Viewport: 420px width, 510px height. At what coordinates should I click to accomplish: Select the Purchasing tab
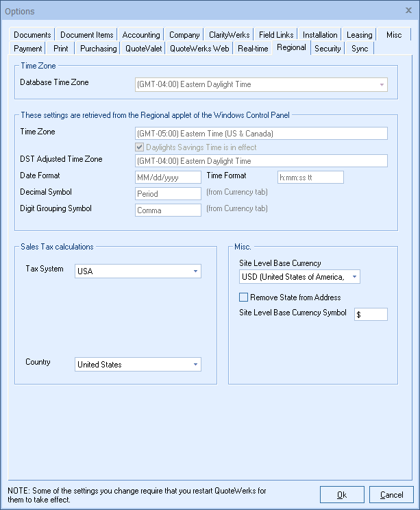[x=98, y=49]
